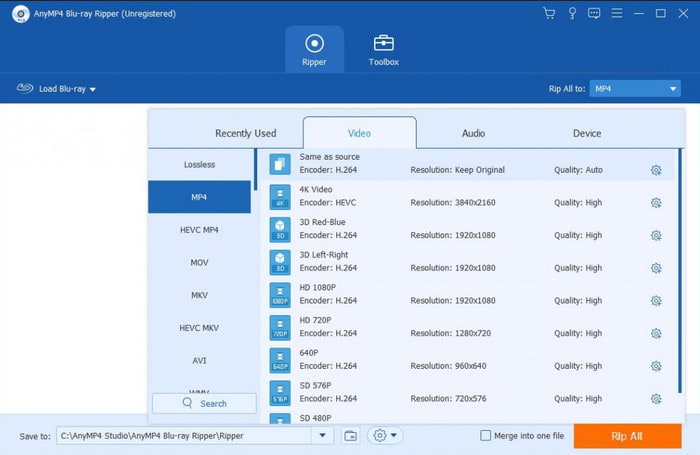The image size is (700, 455).
Task: Click Encoder: HEVC text
Action: coord(328,202)
